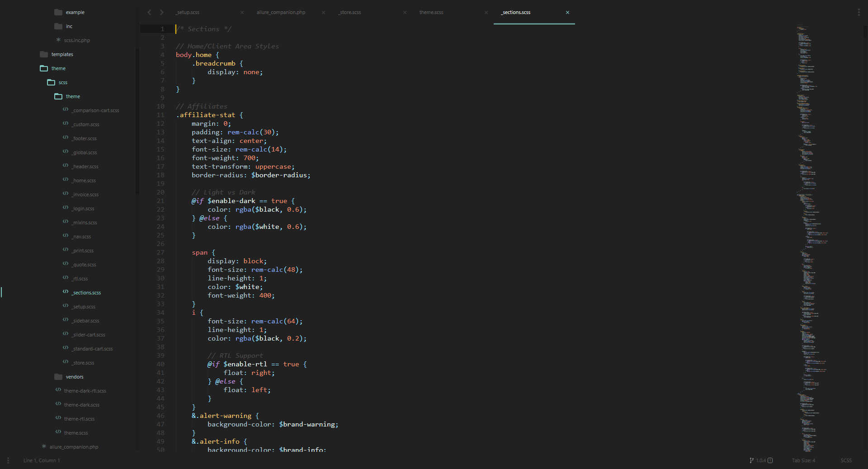Image resolution: width=868 pixels, height=469 pixels.
Task: Click the code file icon of _home.scss
Action: [x=66, y=180]
